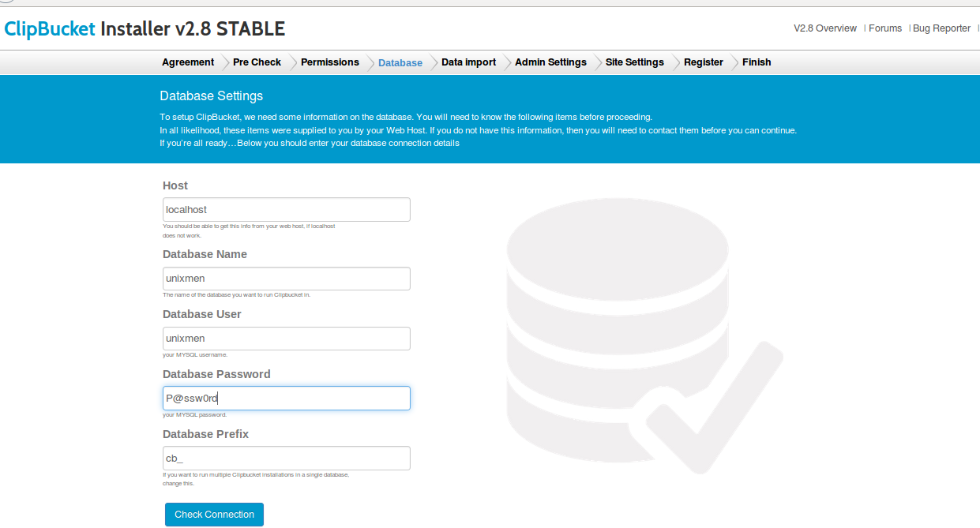
Task: Click the multiple Clipbucket installations hint text
Action: click(x=256, y=479)
